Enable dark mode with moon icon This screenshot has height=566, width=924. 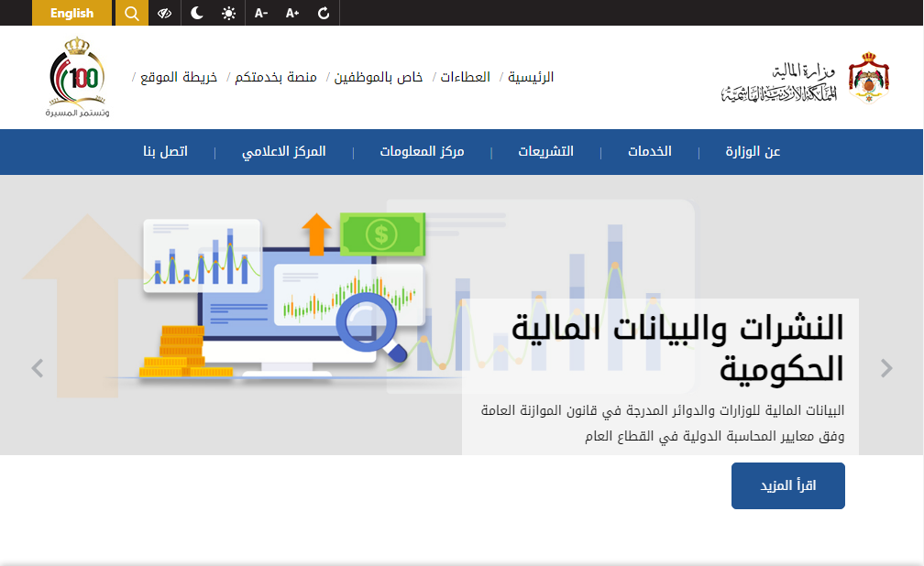point(197,13)
